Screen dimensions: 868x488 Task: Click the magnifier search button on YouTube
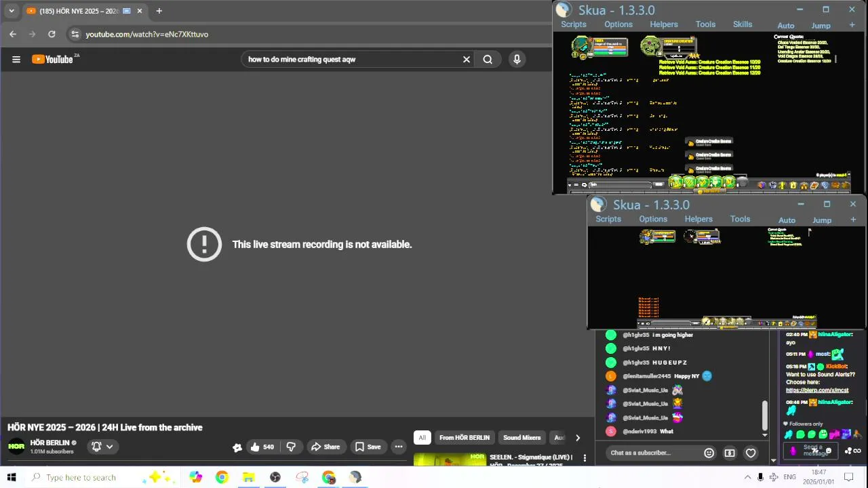click(488, 59)
